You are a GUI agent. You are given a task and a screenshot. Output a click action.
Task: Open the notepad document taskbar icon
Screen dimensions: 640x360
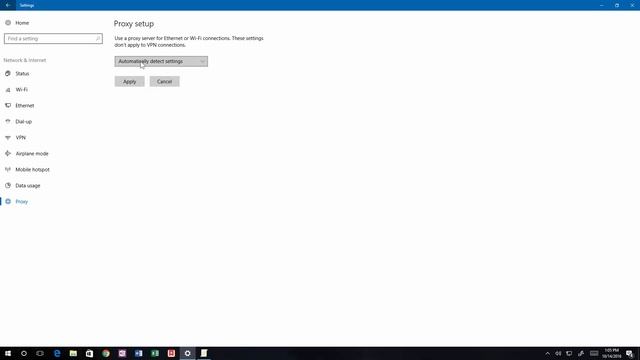[204, 353]
